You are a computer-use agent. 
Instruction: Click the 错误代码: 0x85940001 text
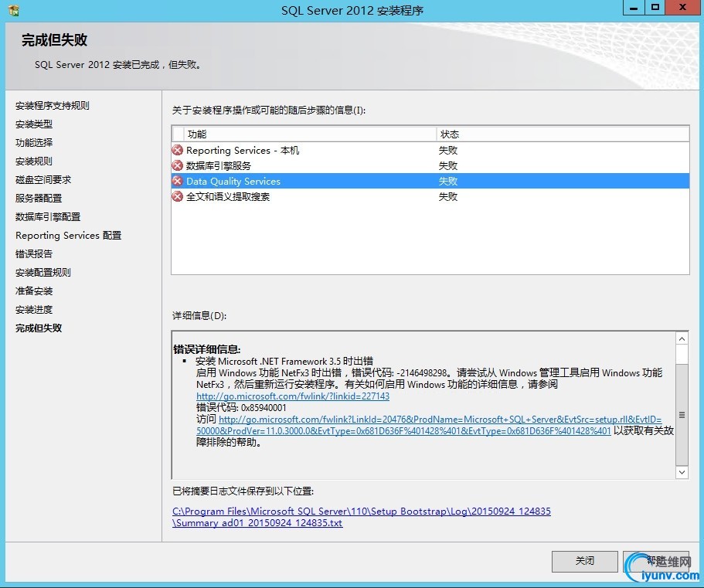pos(241,407)
